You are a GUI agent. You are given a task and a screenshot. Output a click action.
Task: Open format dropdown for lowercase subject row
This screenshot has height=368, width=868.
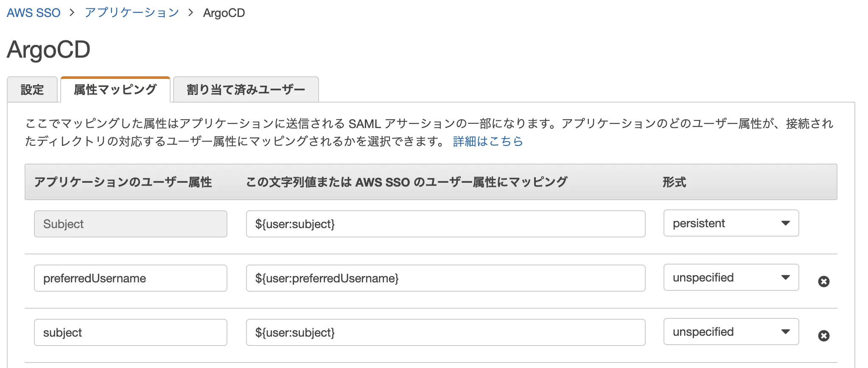coord(731,332)
